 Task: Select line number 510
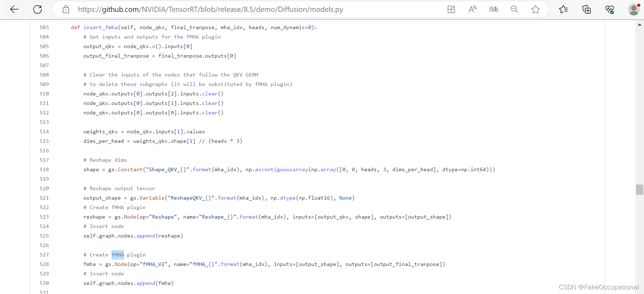click(44, 94)
